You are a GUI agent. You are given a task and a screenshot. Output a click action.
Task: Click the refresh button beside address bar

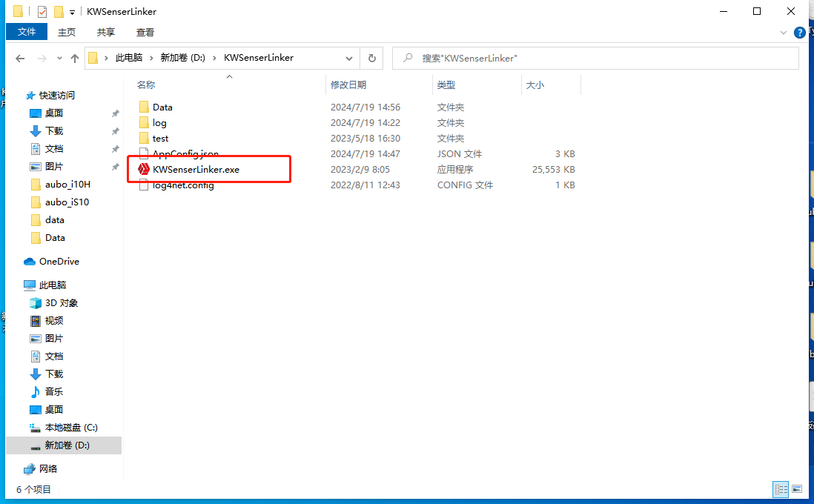click(x=371, y=58)
